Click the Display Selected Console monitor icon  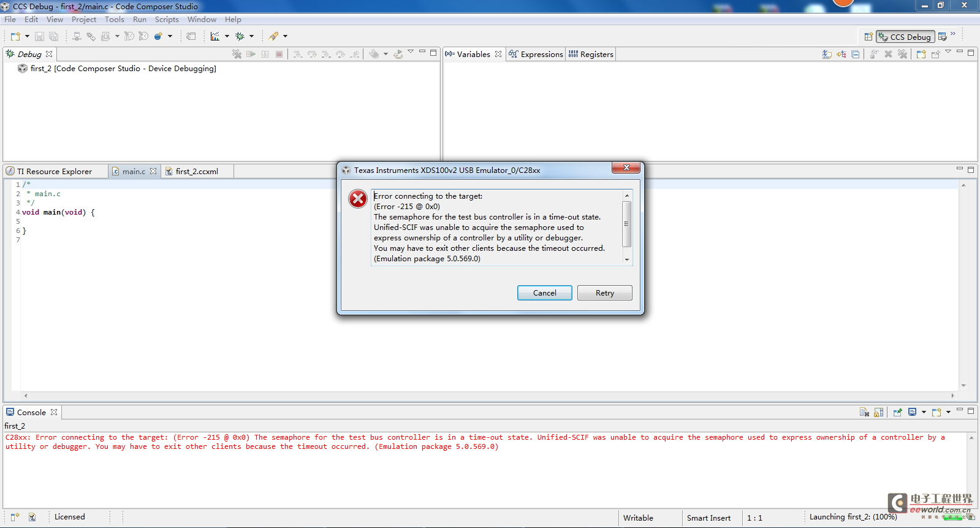(x=913, y=413)
